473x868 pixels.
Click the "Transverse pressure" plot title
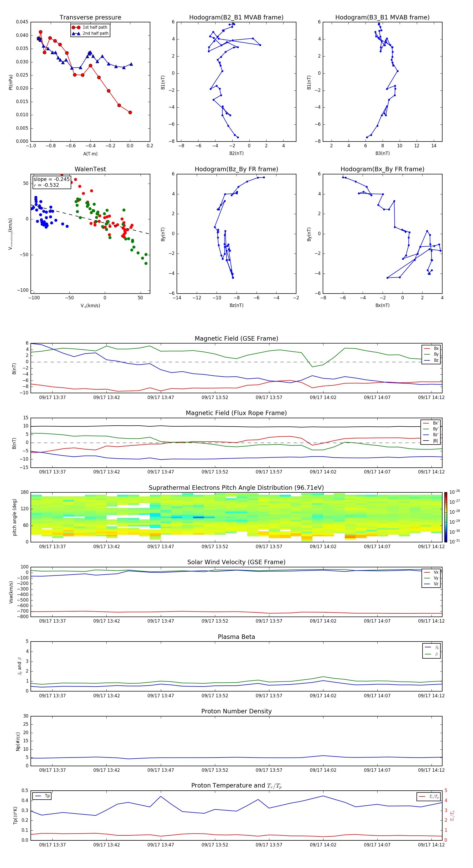click(x=90, y=18)
